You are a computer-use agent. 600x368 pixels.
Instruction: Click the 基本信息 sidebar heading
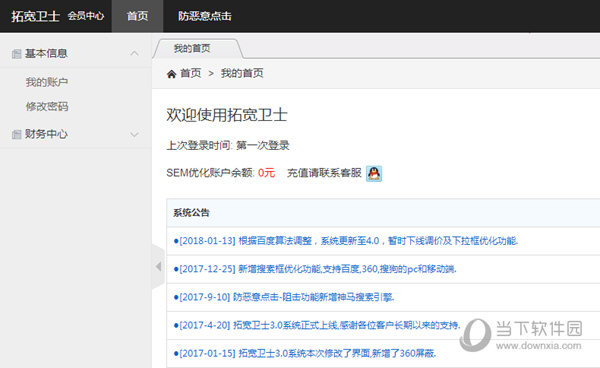coord(46,53)
